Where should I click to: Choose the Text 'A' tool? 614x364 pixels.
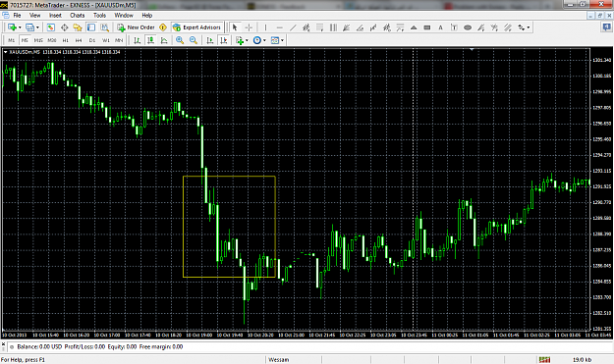click(440, 27)
